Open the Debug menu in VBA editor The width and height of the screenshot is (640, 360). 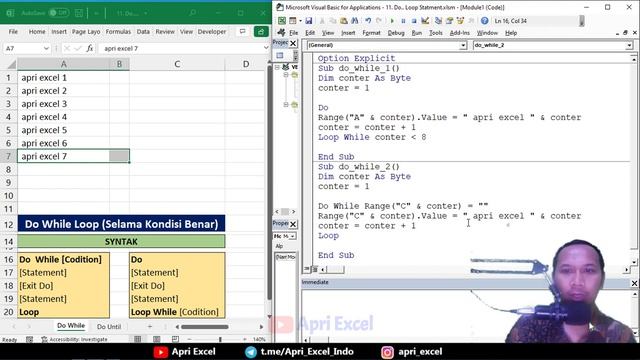pyautogui.click(x=396, y=33)
